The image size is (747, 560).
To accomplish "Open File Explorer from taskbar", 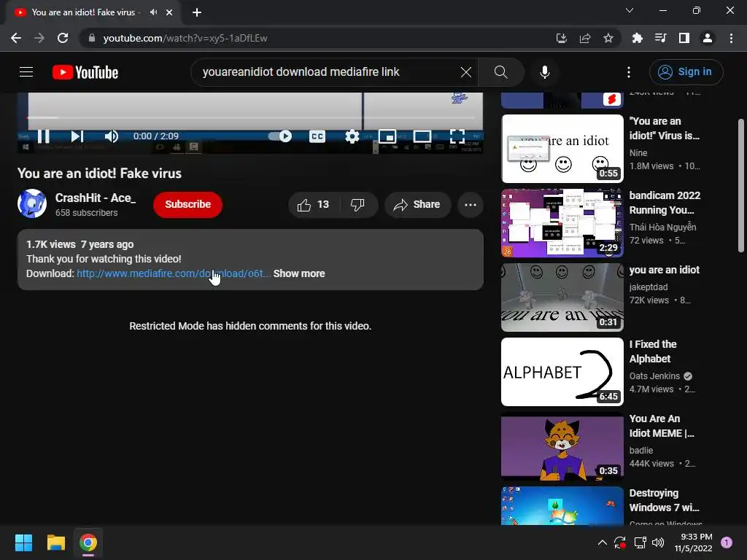I will click(55, 542).
